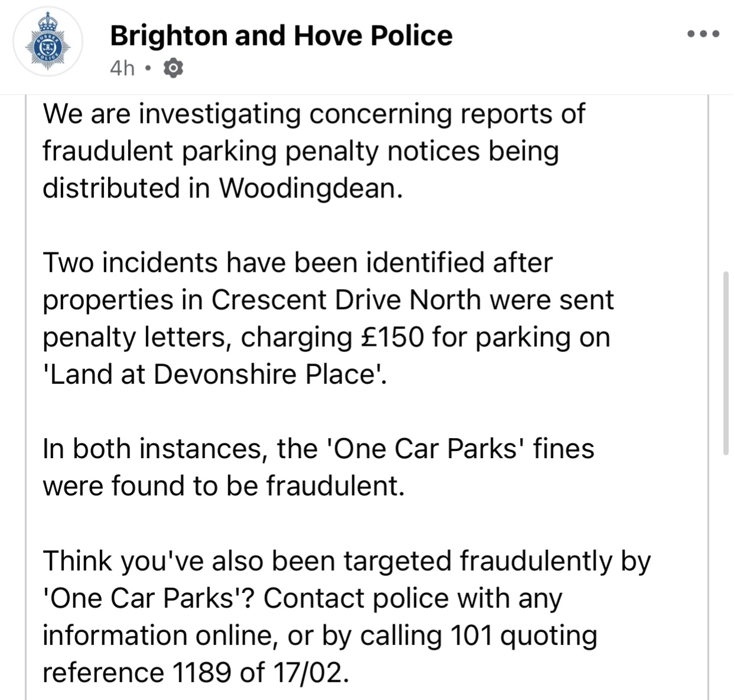This screenshot has width=734, height=700.
Task: Click the scrollbar thumb on the right edge
Action: pyautogui.click(x=726, y=364)
